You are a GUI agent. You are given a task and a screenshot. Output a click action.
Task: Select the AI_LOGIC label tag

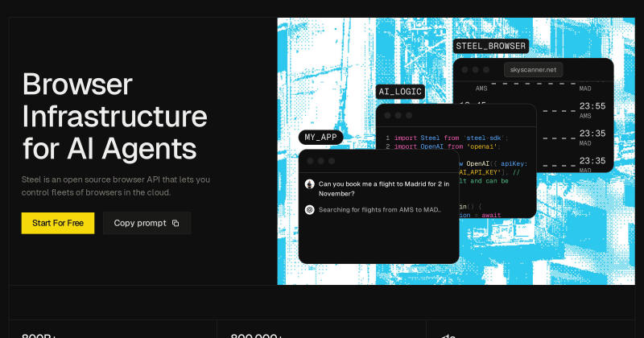(x=400, y=92)
